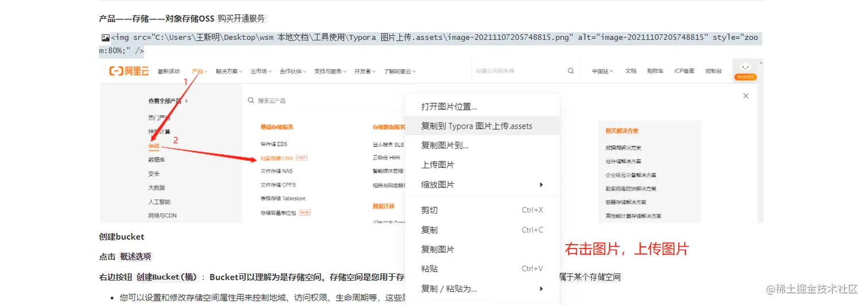Click the 对象存储 OSS product link
The image size is (868, 305).
click(x=277, y=157)
